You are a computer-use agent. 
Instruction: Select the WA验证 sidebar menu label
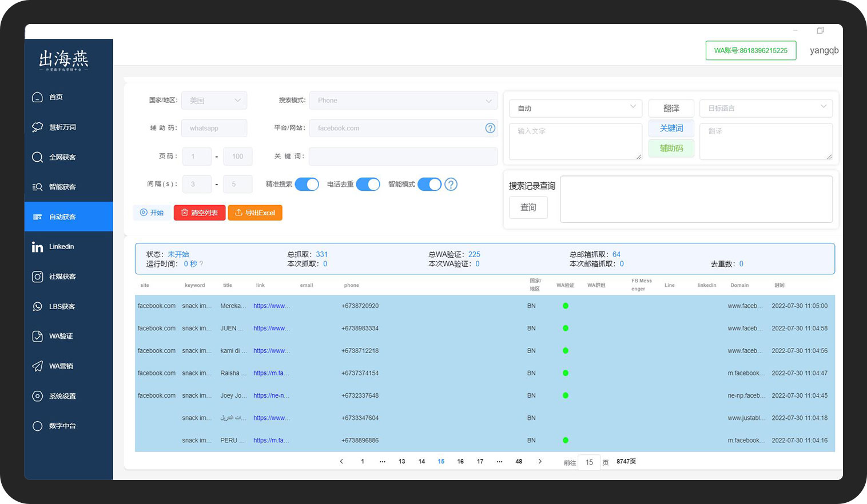point(61,336)
